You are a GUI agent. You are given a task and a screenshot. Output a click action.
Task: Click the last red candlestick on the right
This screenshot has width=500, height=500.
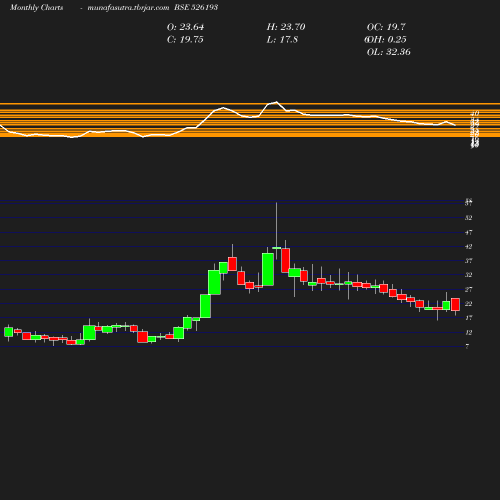[456, 305]
